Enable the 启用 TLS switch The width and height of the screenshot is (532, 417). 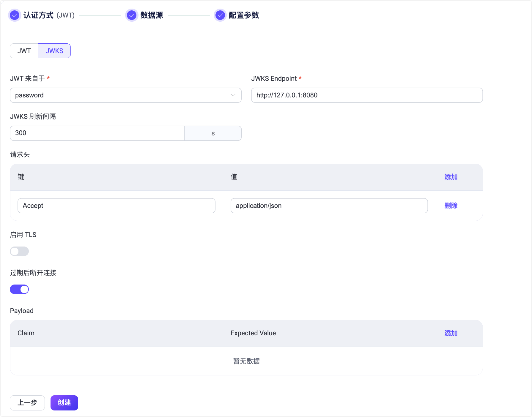click(x=19, y=251)
